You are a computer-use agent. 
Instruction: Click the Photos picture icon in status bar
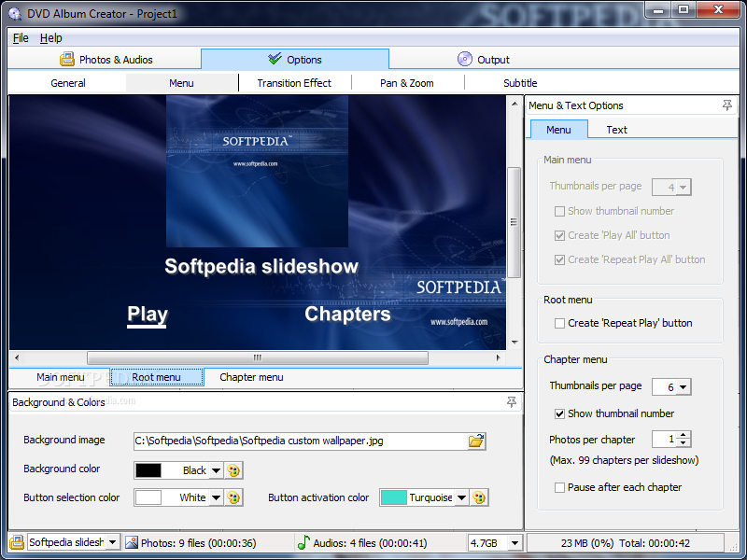[x=132, y=542]
